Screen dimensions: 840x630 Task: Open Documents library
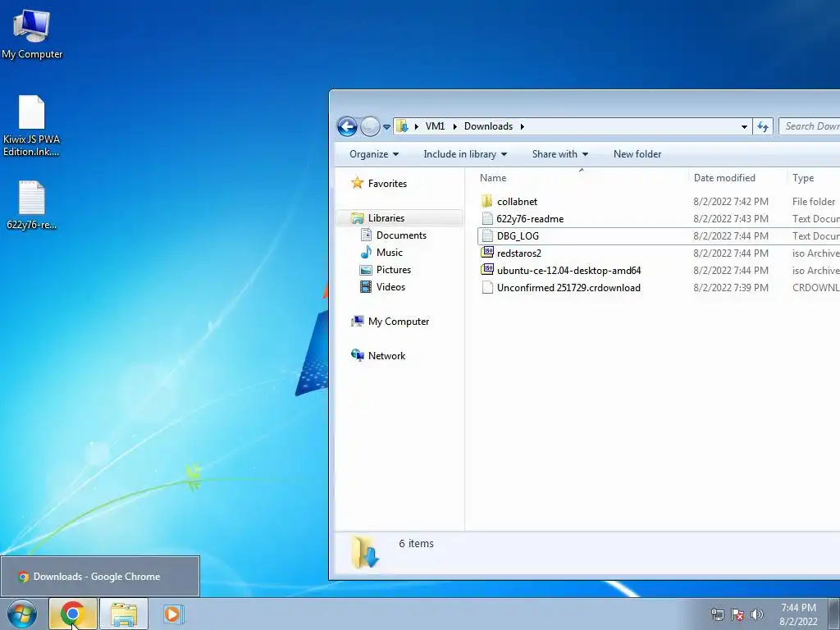(x=401, y=235)
